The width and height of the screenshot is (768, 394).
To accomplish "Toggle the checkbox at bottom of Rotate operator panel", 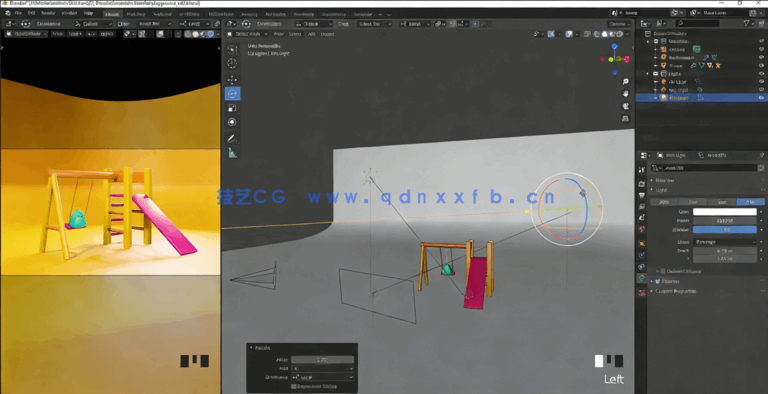I will tap(294, 386).
